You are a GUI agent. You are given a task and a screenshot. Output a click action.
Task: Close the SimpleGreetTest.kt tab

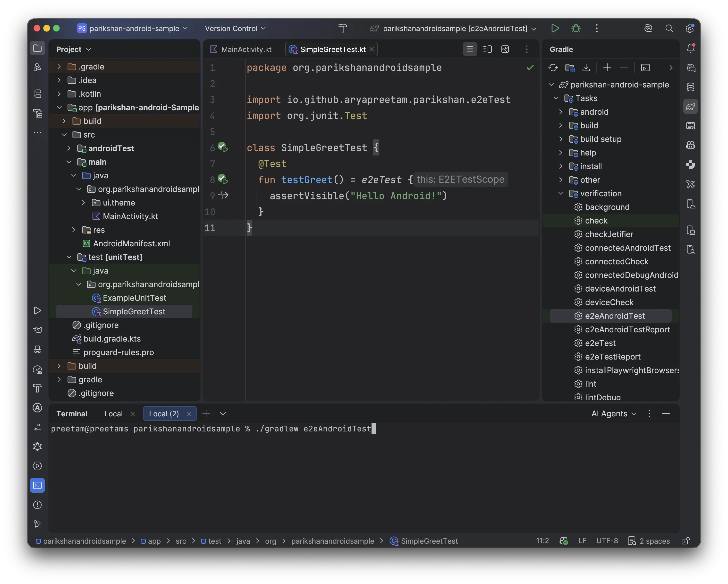tap(372, 49)
